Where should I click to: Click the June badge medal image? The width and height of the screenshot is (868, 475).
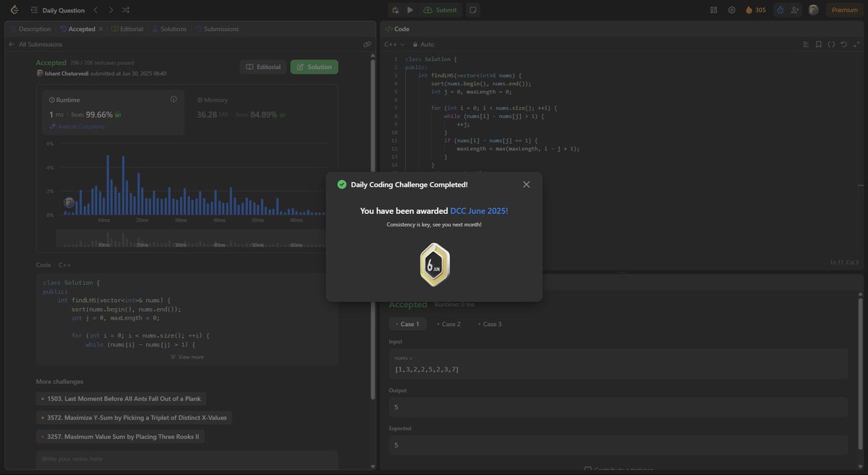(x=435, y=265)
